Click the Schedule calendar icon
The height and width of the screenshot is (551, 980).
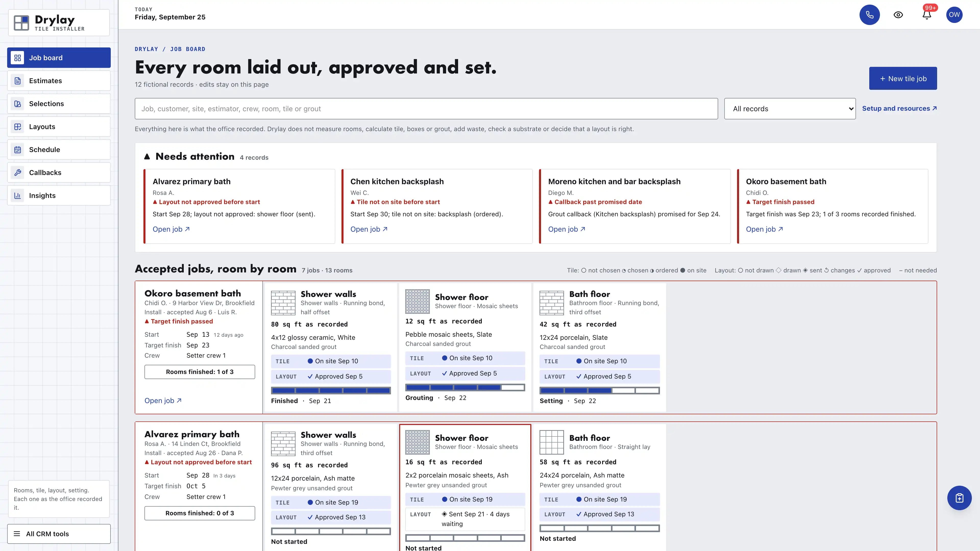tap(18, 149)
